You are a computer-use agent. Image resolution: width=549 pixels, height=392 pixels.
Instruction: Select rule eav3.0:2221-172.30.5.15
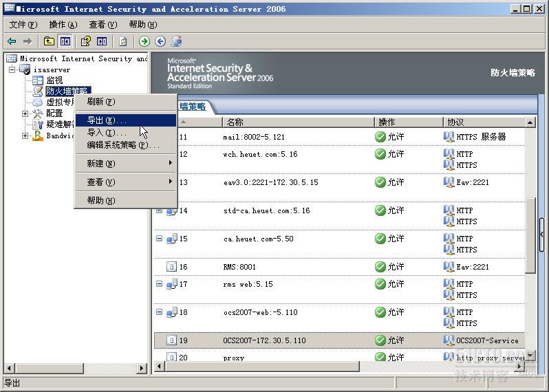[270, 182]
